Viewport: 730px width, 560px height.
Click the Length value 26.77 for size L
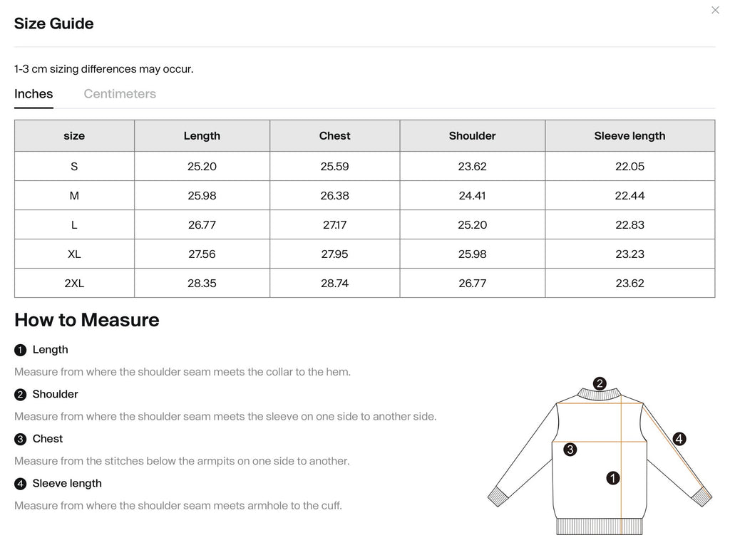(x=202, y=224)
